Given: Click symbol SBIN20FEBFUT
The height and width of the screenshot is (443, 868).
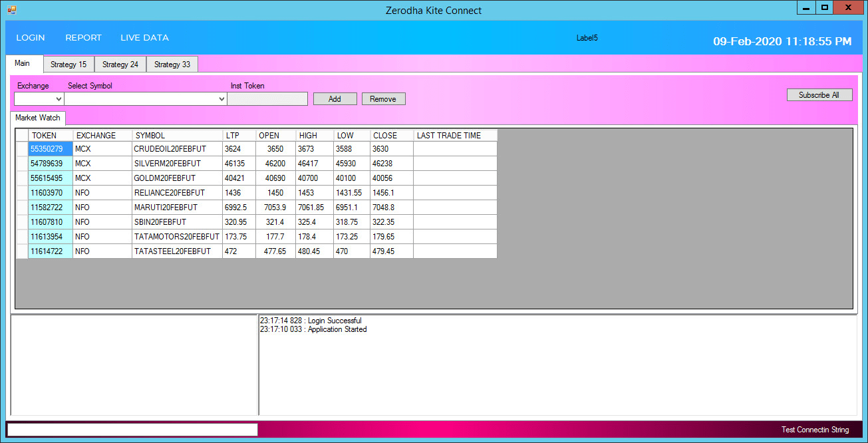Looking at the screenshot, I should 178,222.
